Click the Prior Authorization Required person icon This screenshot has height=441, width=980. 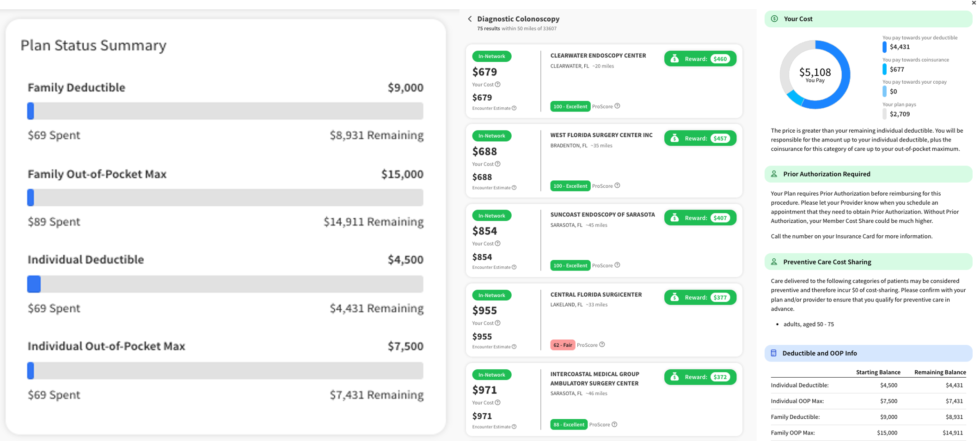[x=774, y=174]
